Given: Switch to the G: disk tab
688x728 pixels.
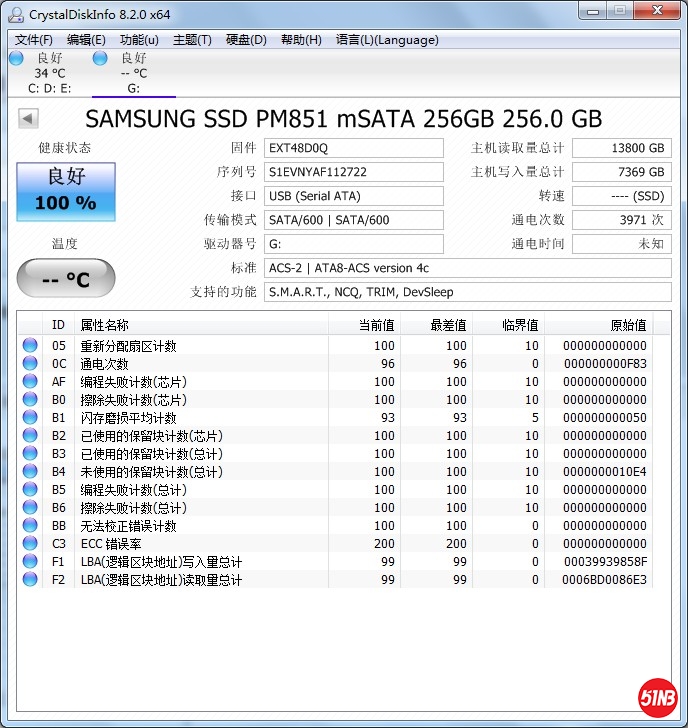Looking at the screenshot, I should (x=133, y=73).
